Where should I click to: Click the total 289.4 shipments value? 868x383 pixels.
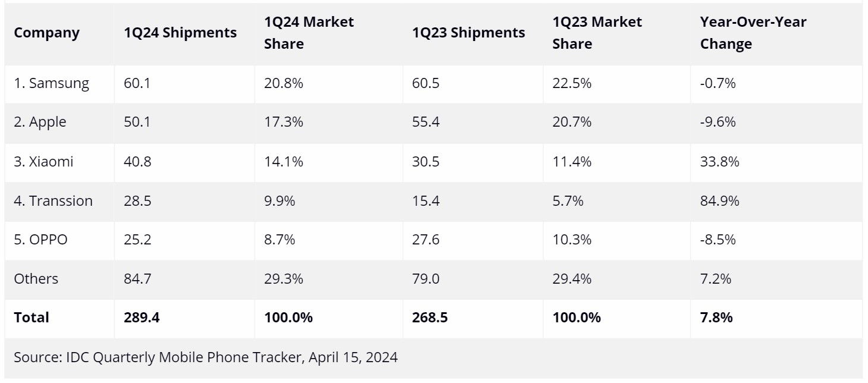tap(141, 318)
